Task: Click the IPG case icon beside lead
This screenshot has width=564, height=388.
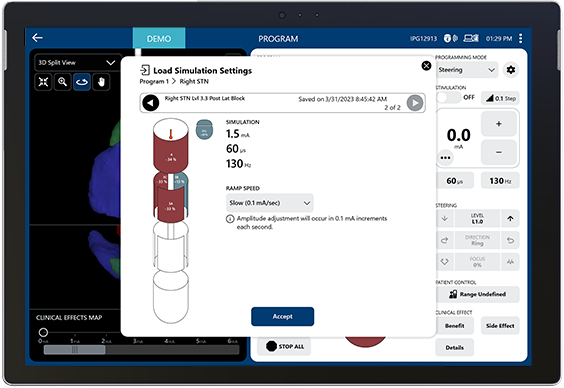Action: pyautogui.click(x=204, y=130)
